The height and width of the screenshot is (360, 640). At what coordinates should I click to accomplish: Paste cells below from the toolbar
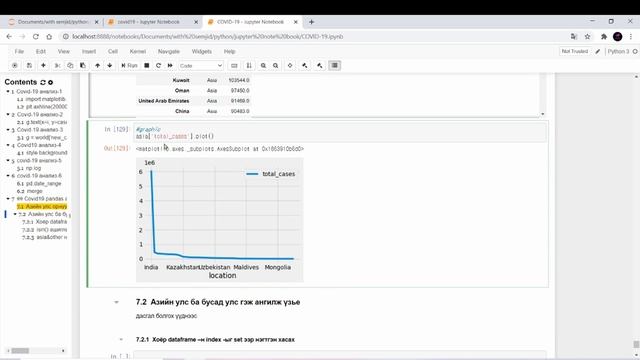(x=82, y=65)
